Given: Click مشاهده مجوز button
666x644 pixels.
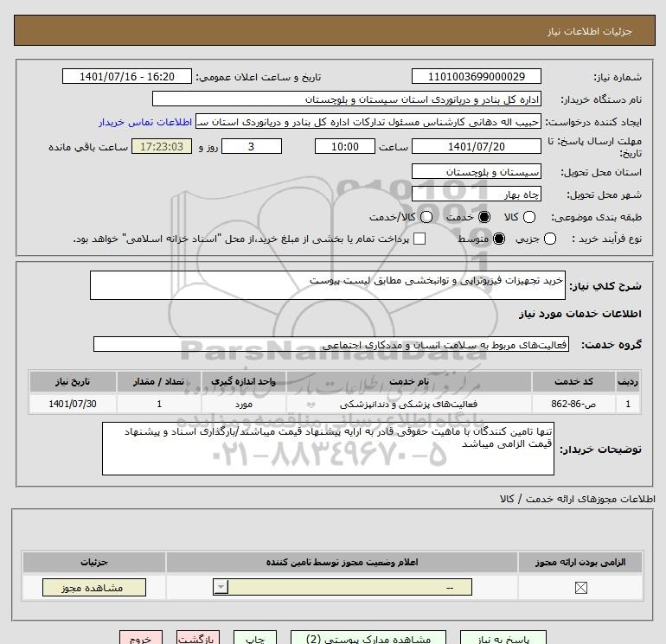Looking at the screenshot, I should click(x=94, y=588).
